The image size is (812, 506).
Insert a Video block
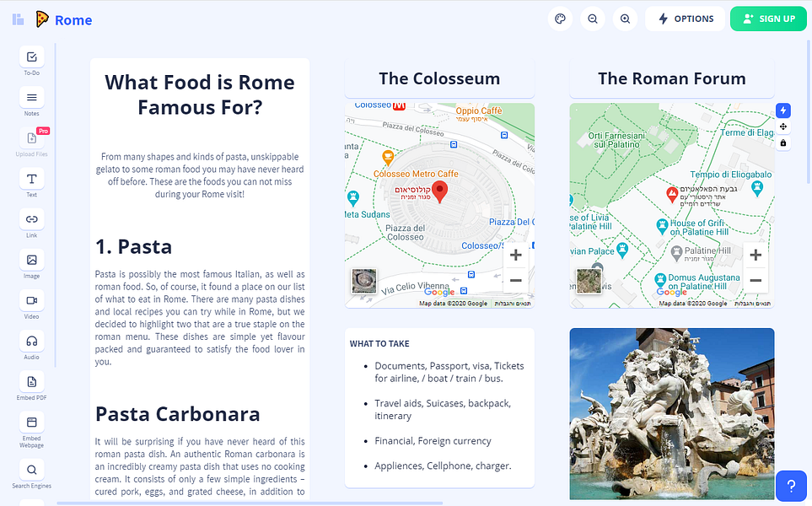[31, 300]
